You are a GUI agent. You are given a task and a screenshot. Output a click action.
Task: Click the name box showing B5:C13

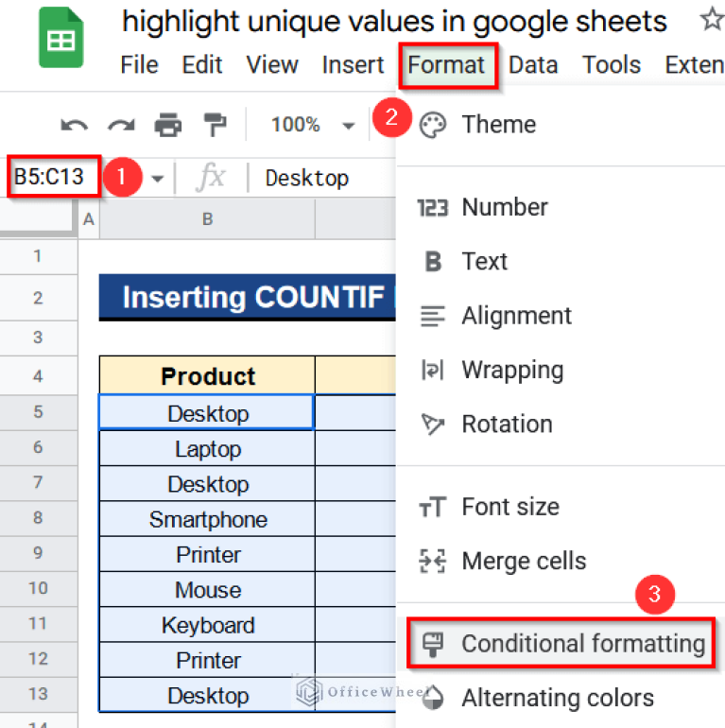(52, 177)
